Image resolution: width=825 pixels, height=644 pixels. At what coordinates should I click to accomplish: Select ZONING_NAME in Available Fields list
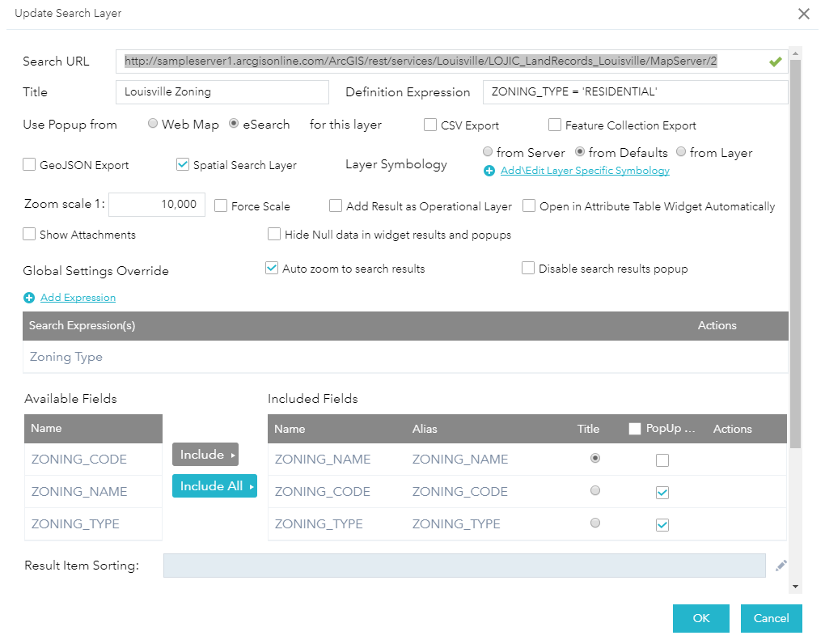pos(79,492)
